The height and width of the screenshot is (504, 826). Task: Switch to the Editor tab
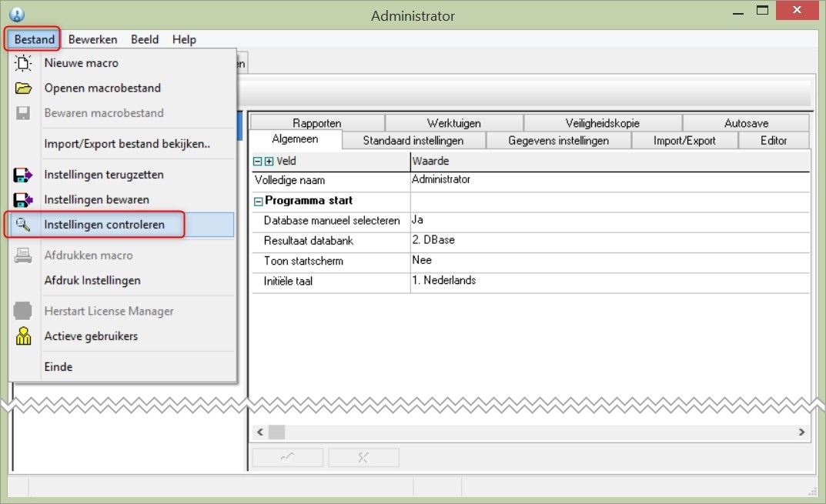click(x=774, y=141)
